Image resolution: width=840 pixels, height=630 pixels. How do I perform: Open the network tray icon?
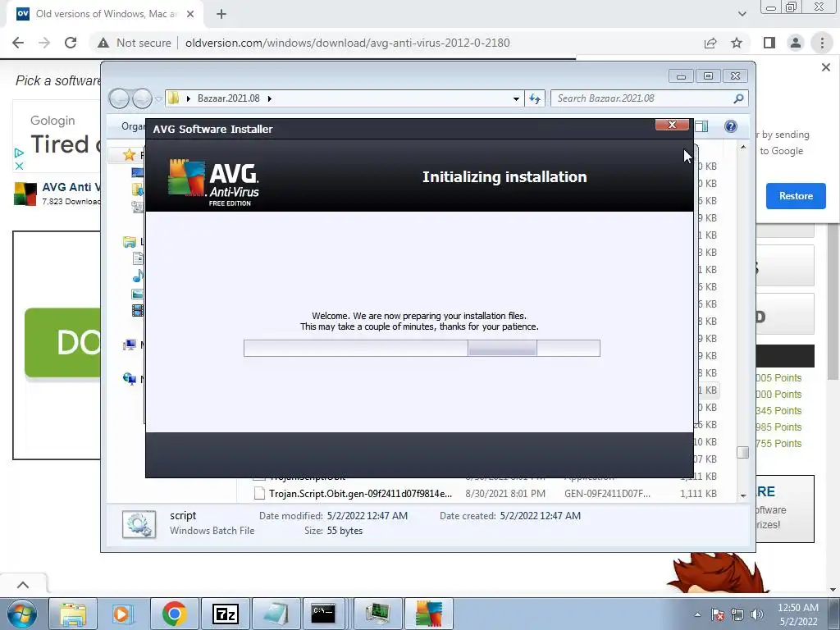(x=737, y=614)
